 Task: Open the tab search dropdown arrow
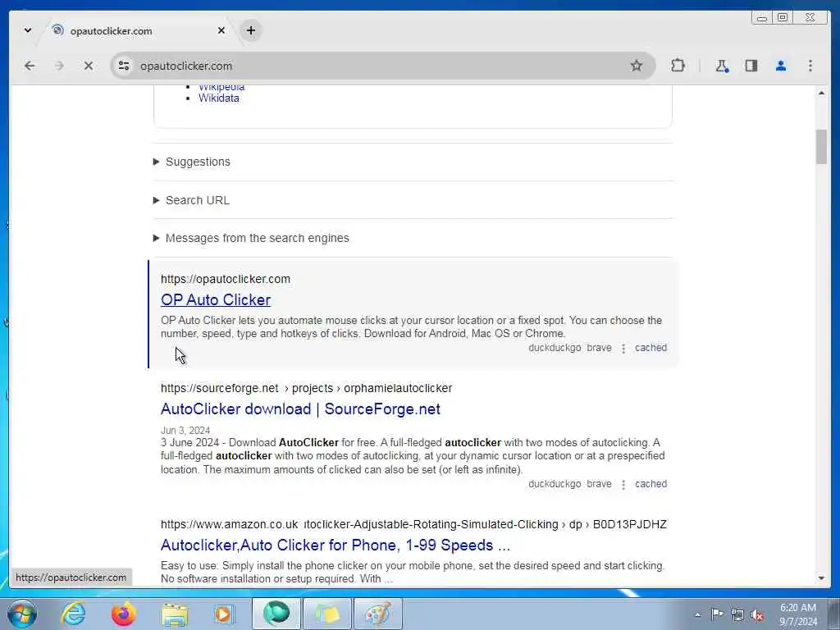[x=28, y=30]
